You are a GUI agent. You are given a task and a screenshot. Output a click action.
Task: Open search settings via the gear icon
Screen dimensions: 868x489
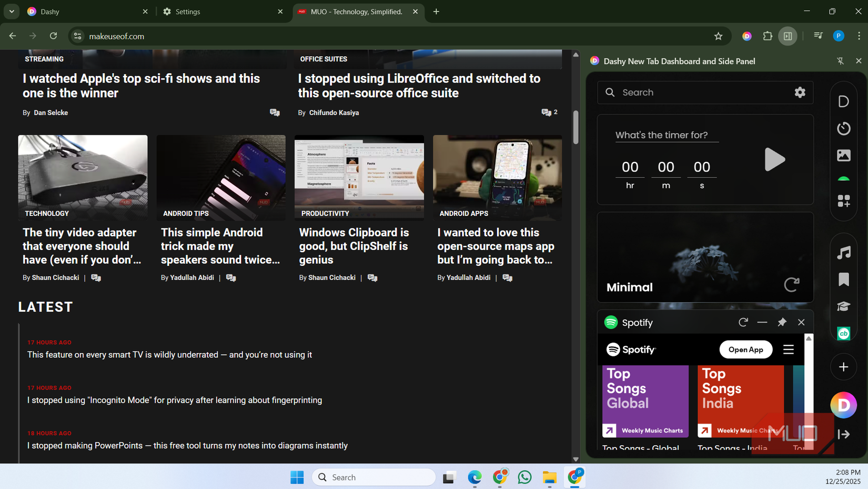[x=800, y=92]
